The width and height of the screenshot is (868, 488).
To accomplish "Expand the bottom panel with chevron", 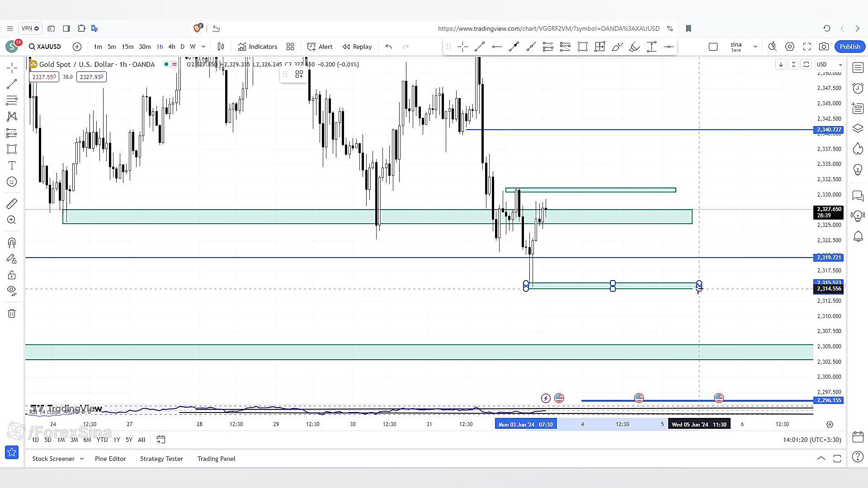I will tap(821, 459).
